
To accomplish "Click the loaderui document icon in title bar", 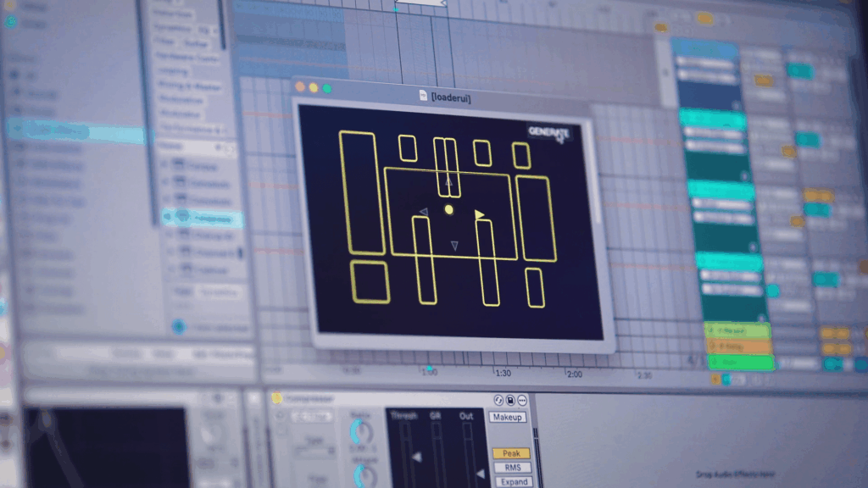I will click(423, 97).
